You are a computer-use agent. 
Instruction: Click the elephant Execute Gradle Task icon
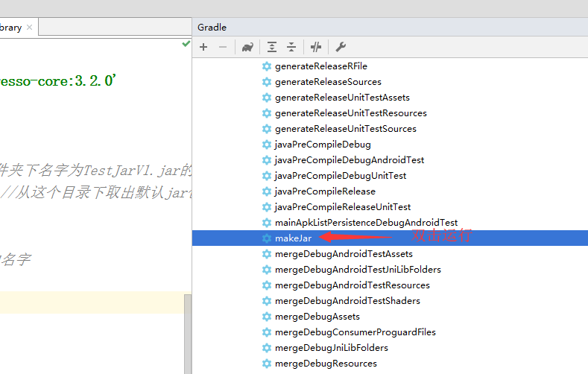(x=247, y=47)
